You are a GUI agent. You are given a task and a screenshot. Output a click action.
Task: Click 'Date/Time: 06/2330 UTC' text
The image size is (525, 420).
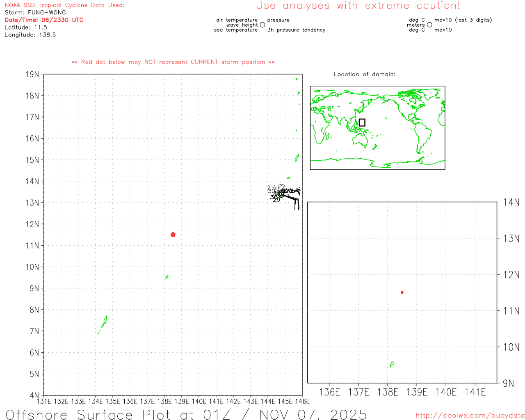click(x=44, y=20)
